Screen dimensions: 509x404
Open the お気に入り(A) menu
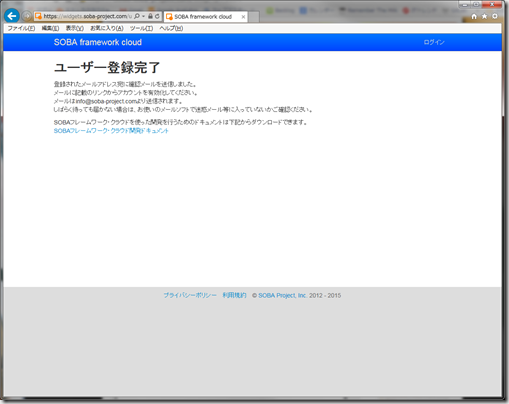click(x=107, y=28)
